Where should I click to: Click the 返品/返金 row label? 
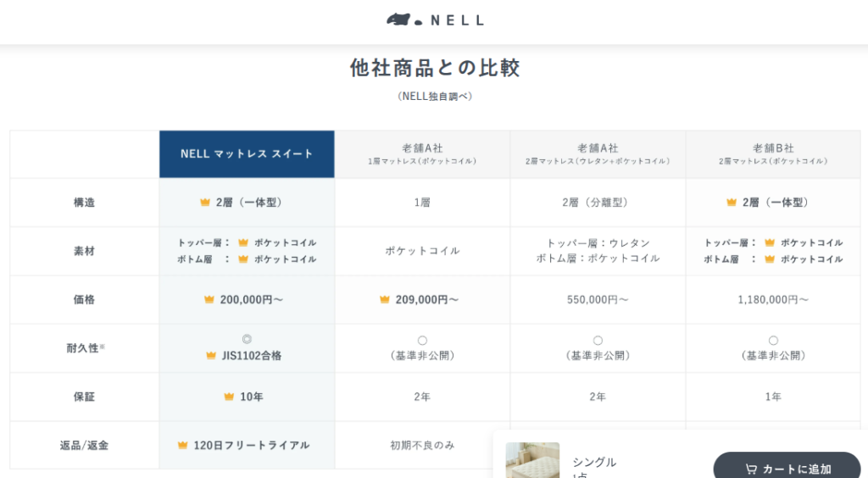pyautogui.click(x=84, y=445)
